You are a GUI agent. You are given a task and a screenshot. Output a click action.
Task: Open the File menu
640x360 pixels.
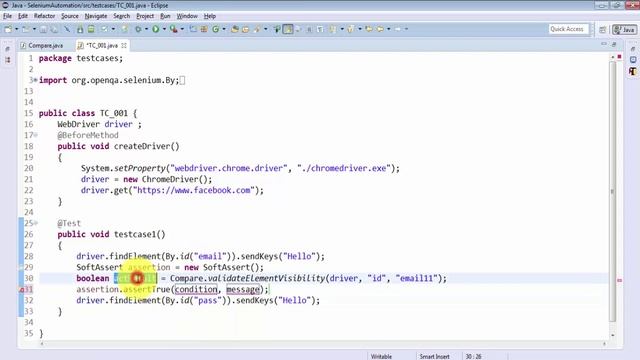[x=7, y=16]
